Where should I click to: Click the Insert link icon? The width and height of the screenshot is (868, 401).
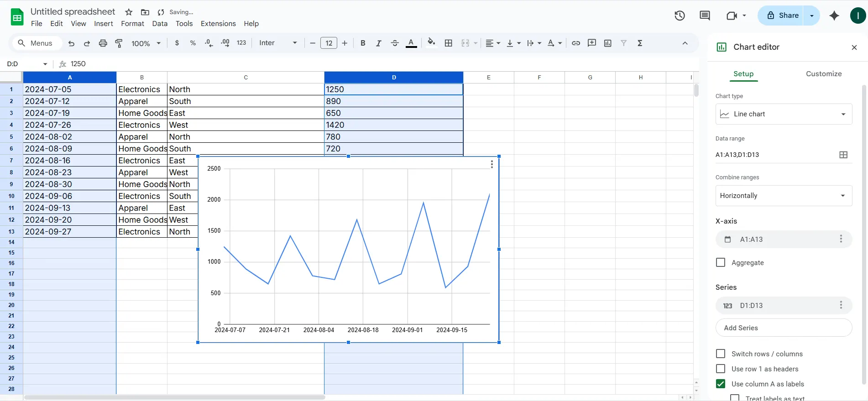[x=576, y=43]
